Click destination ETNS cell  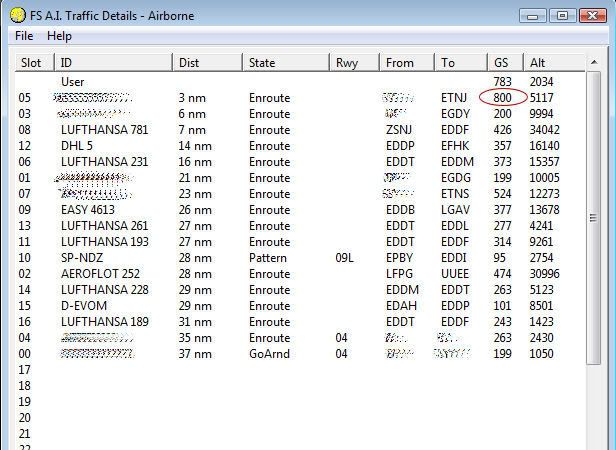click(455, 194)
